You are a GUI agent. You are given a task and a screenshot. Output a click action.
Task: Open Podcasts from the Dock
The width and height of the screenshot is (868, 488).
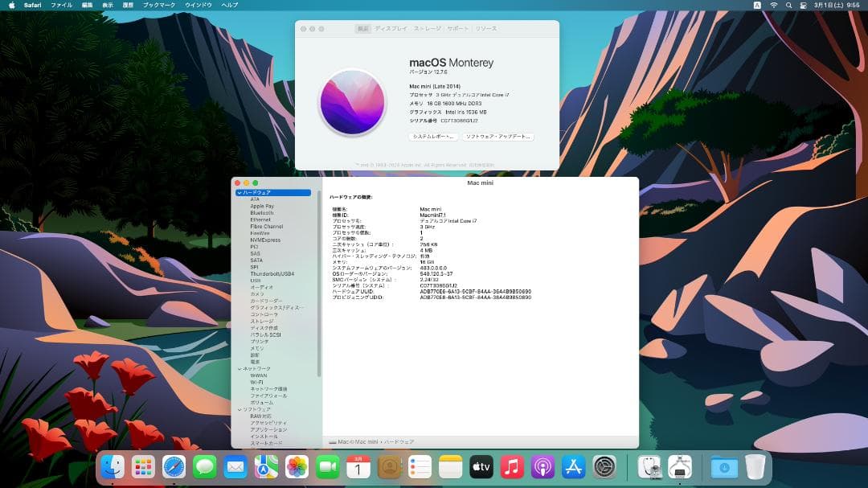[x=542, y=466]
